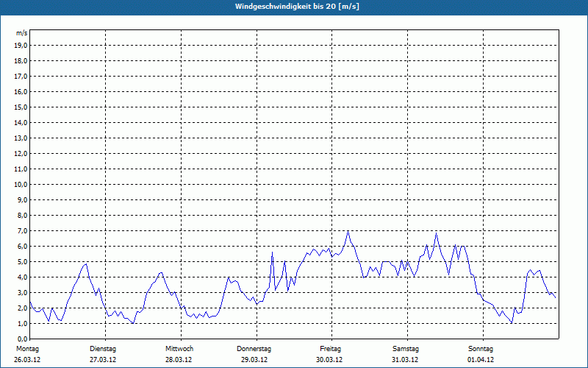Click the date '31.03.12'
The width and height of the screenshot is (588, 368).
(405, 360)
